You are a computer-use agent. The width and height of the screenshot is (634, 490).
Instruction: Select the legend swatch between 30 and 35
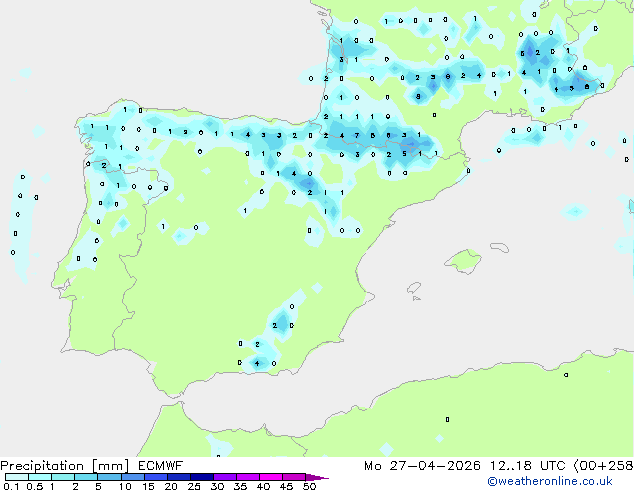(x=224, y=477)
